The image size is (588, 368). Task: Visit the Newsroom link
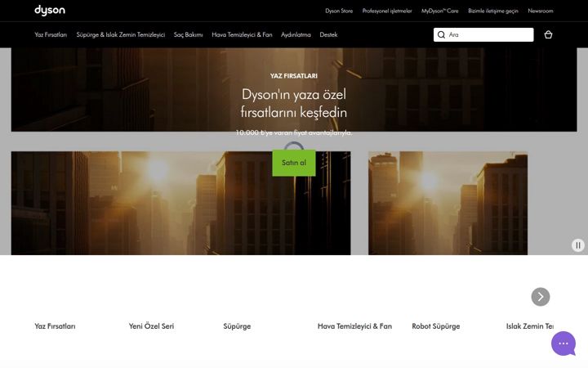coord(541,11)
